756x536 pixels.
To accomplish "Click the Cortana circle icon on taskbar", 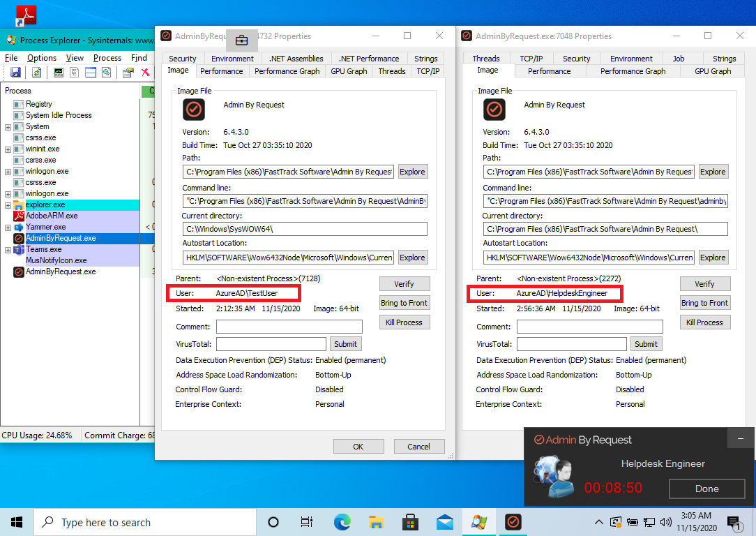I will 273,522.
